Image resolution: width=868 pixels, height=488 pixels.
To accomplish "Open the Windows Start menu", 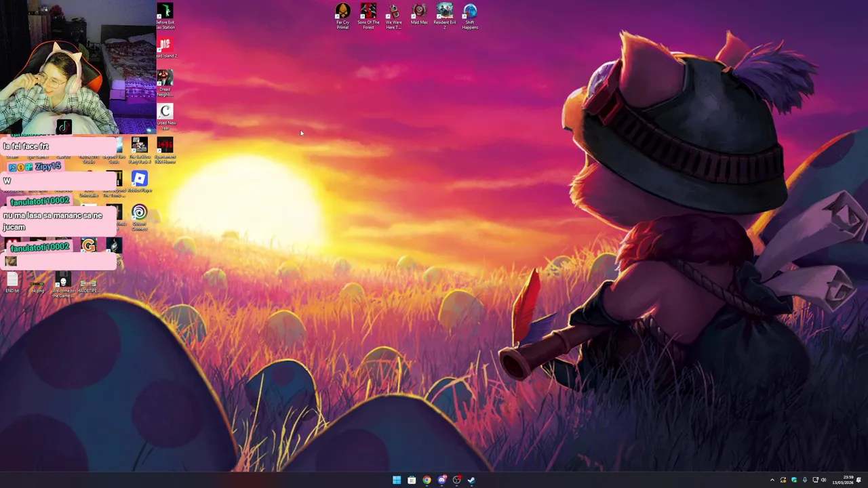I will (397, 480).
